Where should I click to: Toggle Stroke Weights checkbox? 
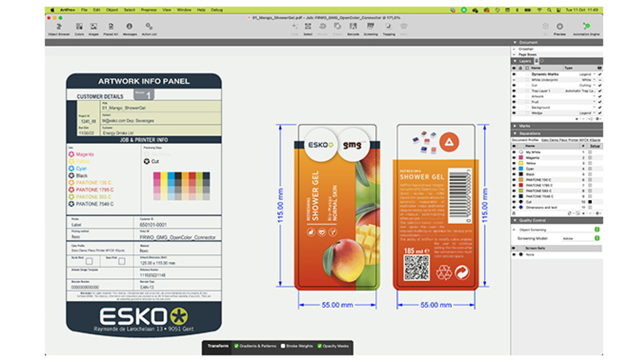tap(283, 346)
